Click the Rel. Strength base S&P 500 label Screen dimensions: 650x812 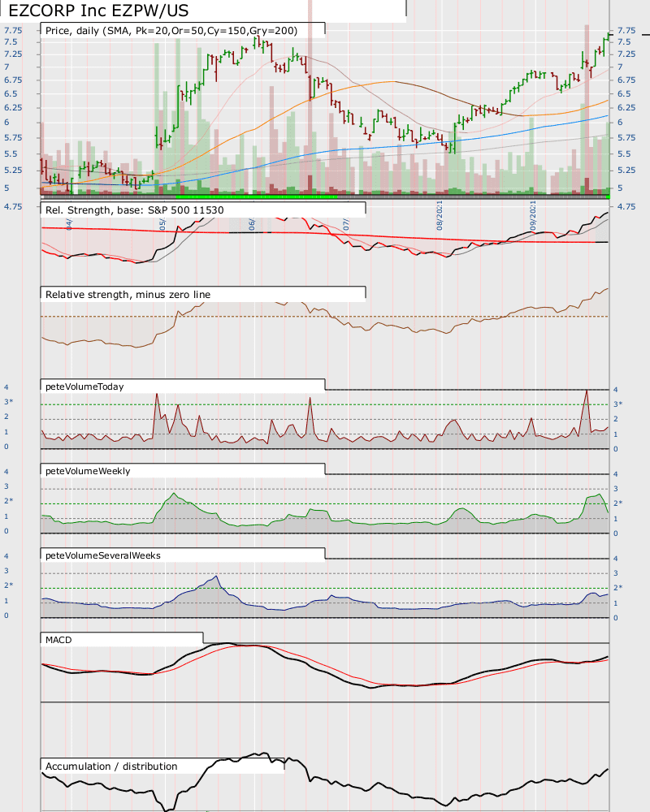click(135, 210)
